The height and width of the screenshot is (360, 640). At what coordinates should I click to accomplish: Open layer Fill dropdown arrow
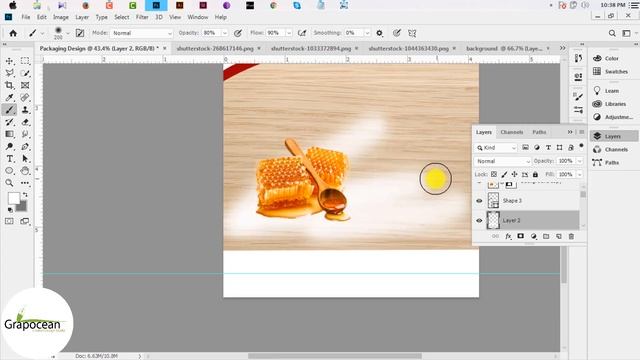[x=580, y=174]
